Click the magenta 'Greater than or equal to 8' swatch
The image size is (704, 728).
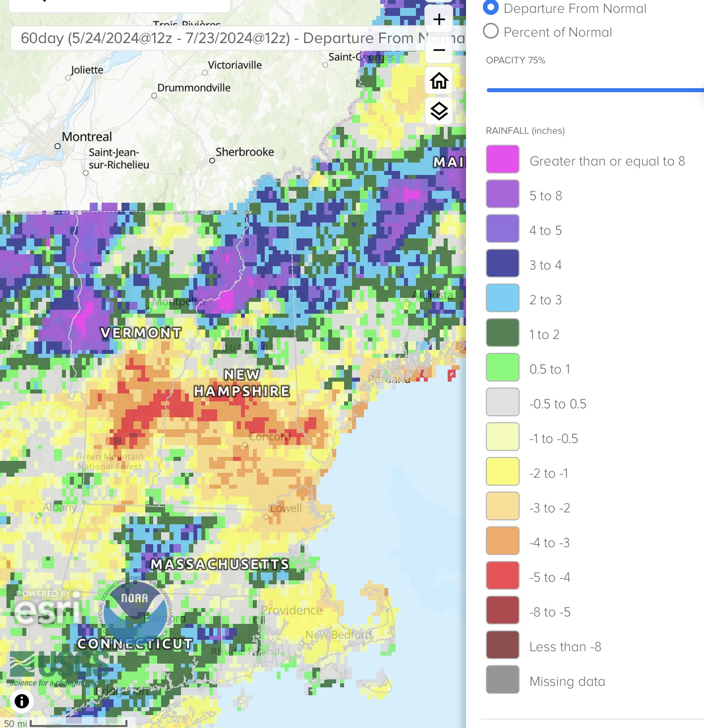click(x=503, y=159)
